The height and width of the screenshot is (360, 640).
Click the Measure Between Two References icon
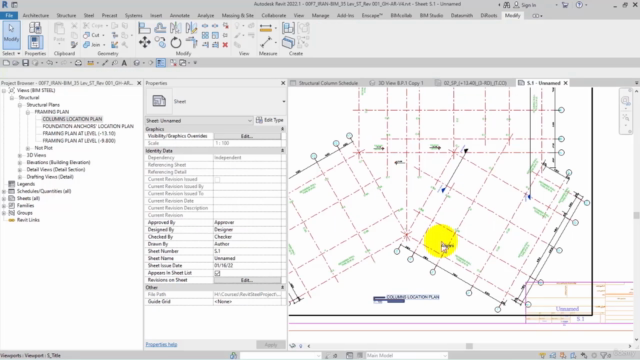(266, 42)
